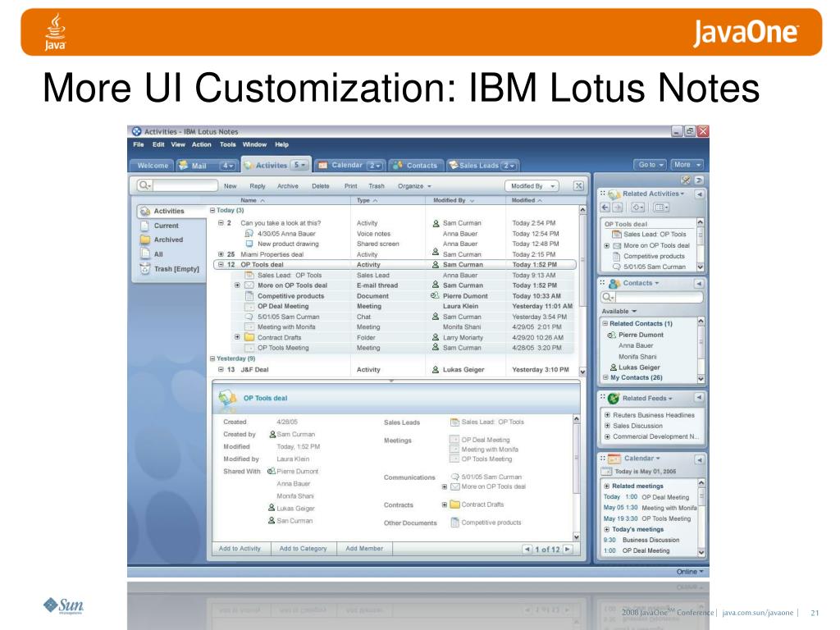Image resolution: width=840 pixels, height=630 pixels.
Task: Open the Action menu
Action: point(202,144)
